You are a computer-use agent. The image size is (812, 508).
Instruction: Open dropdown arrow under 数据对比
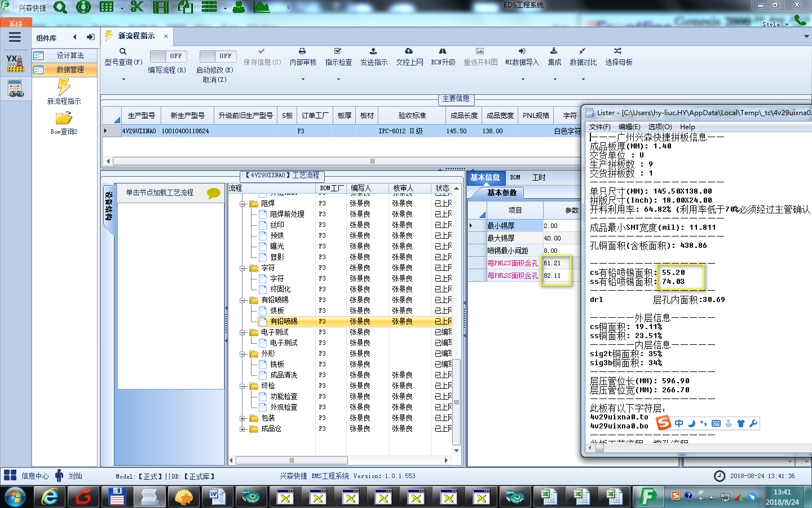click(x=583, y=80)
